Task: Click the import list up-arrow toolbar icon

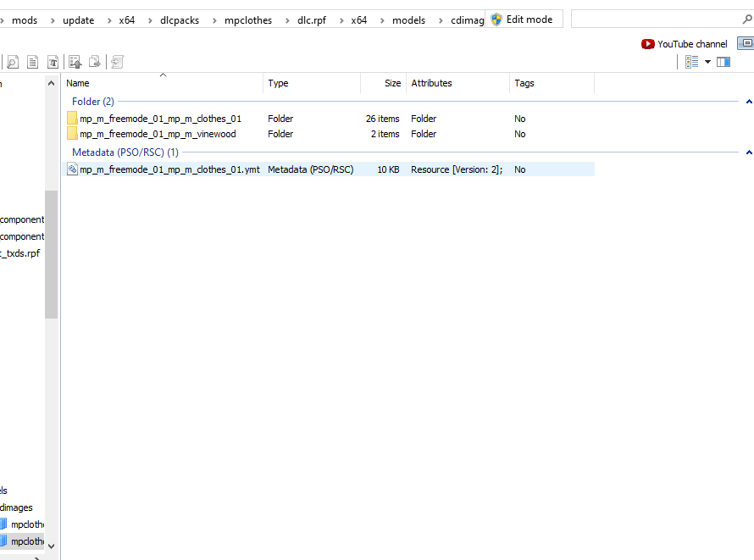Action: tap(75, 62)
